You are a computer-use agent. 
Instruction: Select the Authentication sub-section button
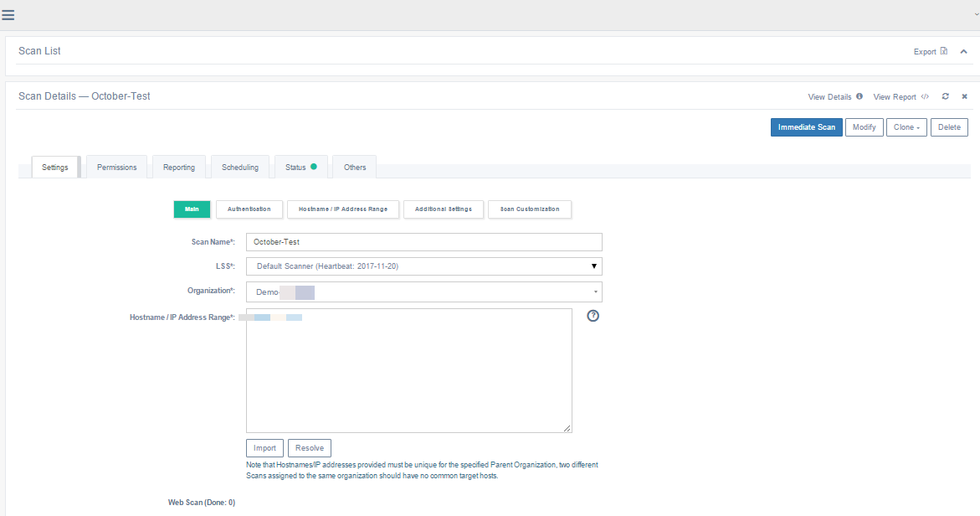pos(249,209)
